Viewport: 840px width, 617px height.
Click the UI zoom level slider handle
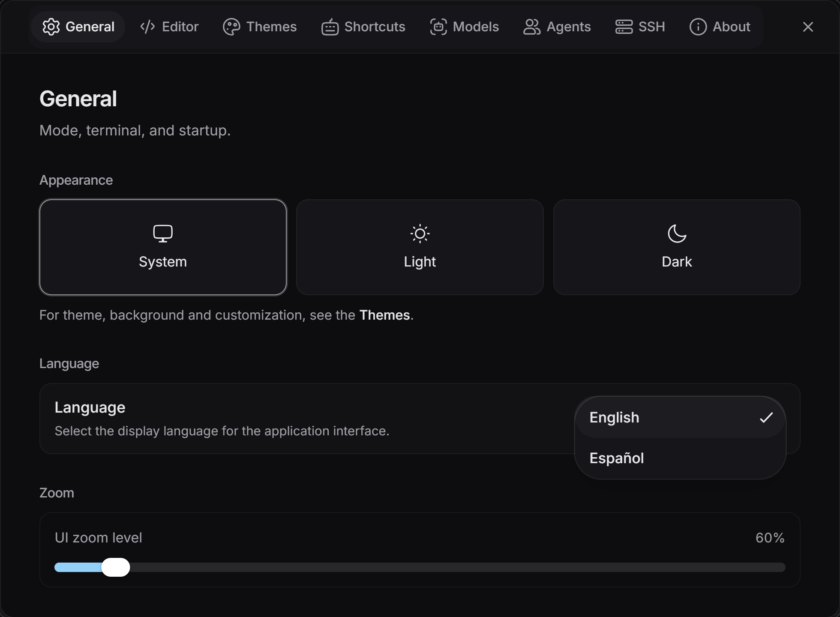115,567
